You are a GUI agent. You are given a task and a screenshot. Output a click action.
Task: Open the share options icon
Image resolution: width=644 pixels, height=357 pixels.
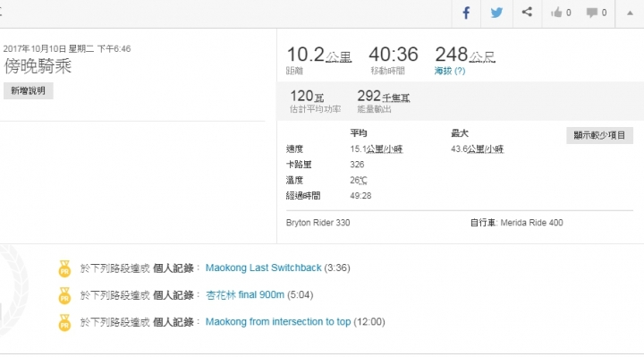pyautogui.click(x=527, y=12)
